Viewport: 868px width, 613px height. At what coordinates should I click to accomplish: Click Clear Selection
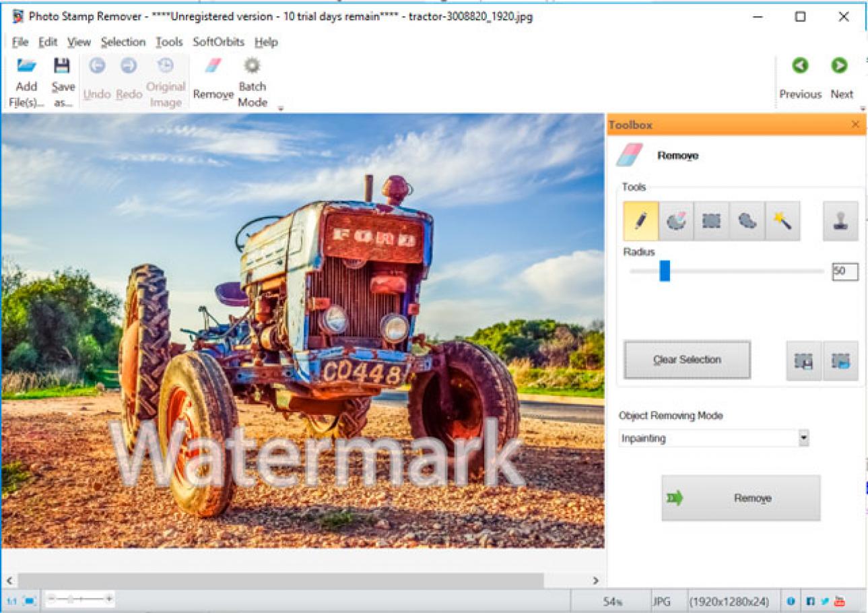pyautogui.click(x=686, y=360)
